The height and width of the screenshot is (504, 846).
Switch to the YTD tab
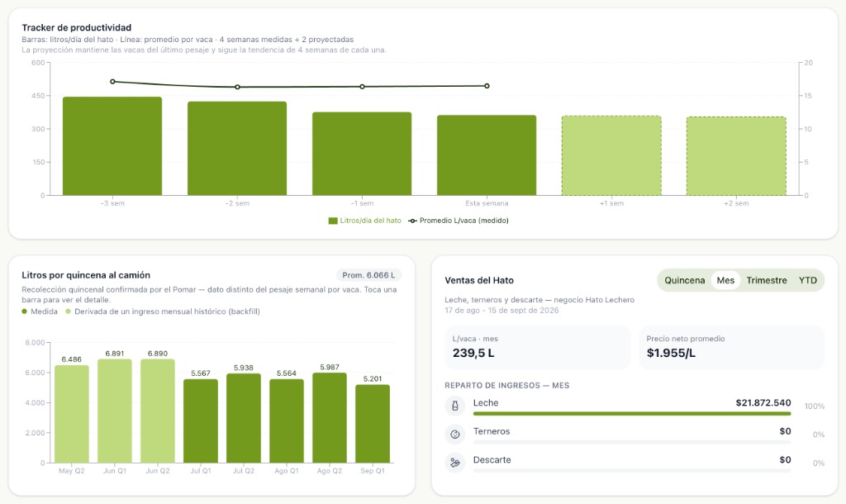coord(808,280)
